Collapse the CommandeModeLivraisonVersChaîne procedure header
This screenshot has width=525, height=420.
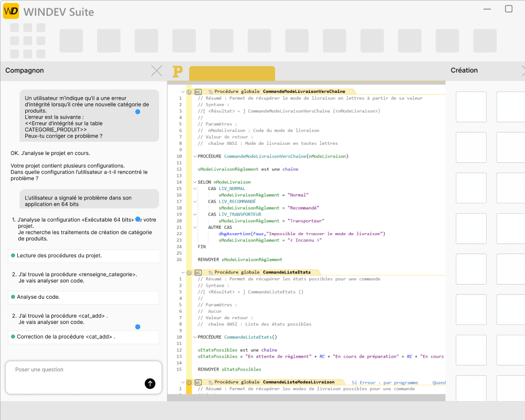pos(183,91)
